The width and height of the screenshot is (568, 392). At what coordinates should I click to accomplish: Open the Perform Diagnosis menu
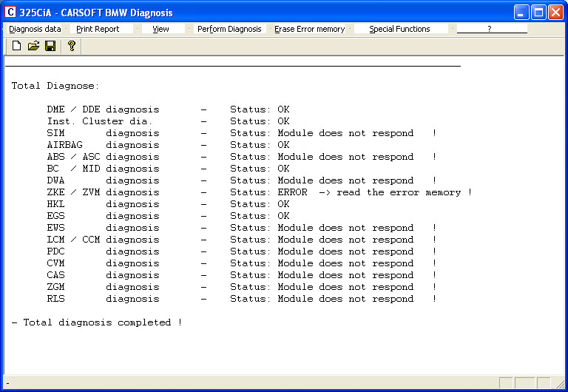pos(229,29)
